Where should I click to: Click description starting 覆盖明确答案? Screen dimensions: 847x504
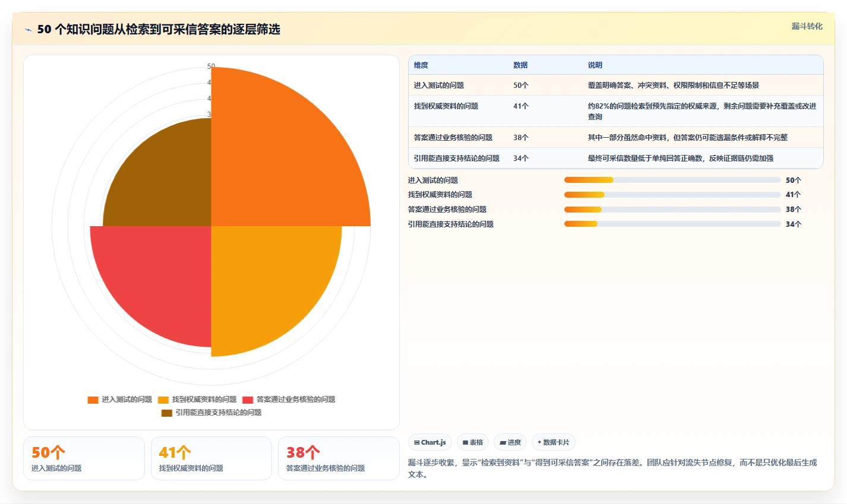click(x=674, y=85)
